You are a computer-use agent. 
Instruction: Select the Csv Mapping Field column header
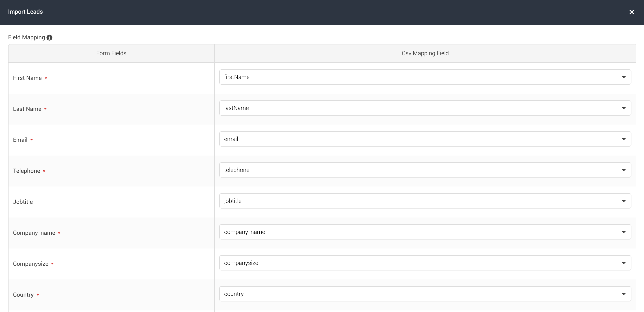tap(425, 53)
